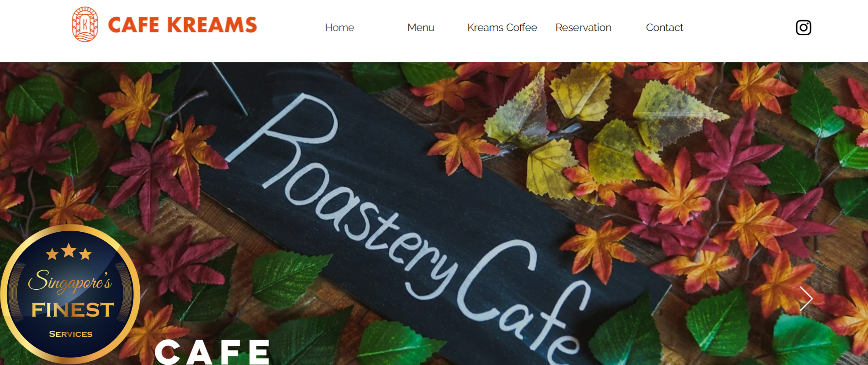868x365 pixels.
Task: Click the empty white header area beside Contact
Action: coord(739,27)
